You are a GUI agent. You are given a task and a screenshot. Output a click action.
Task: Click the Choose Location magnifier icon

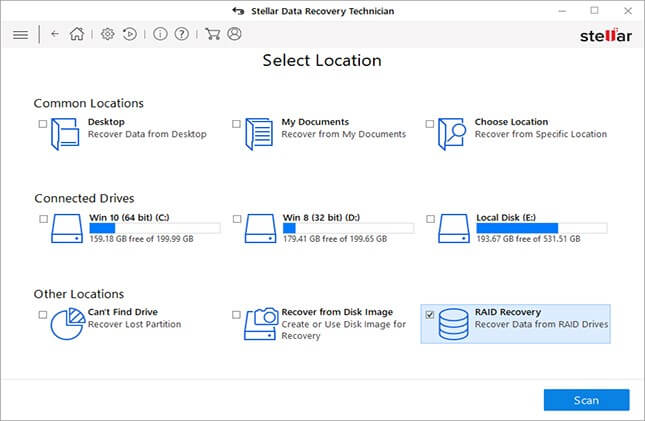(452, 134)
